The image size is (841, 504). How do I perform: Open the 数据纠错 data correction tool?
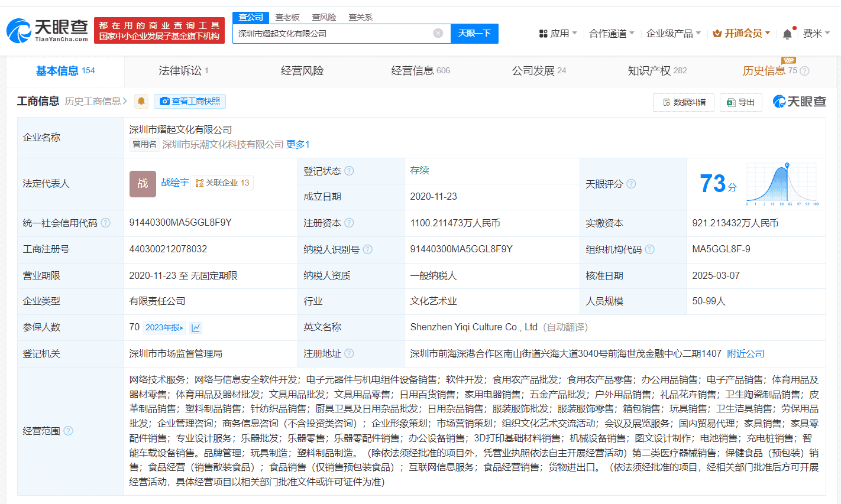coord(683,102)
